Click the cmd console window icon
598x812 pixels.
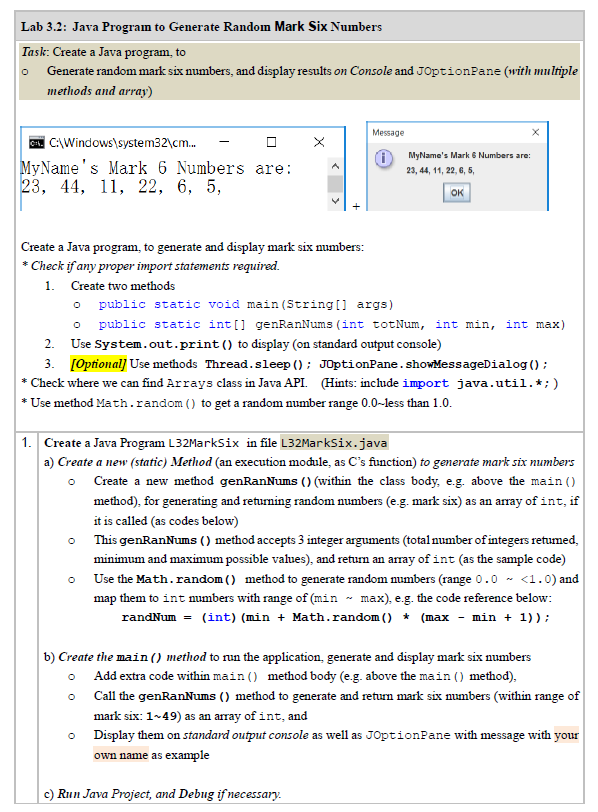click(36, 142)
